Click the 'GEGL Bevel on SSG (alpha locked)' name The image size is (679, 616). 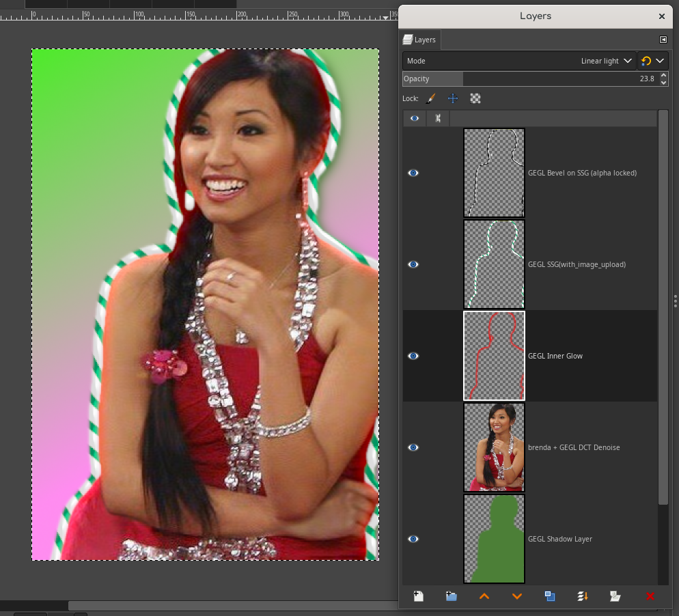[x=582, y=173]
